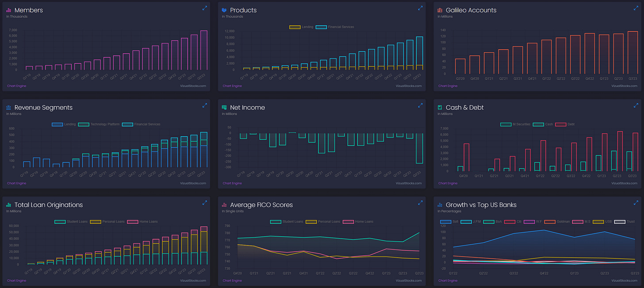Viewport: 644px width, 288px height.
Task: Click Student Loans swatch in Average FICO legend
Action: [276, 222]
